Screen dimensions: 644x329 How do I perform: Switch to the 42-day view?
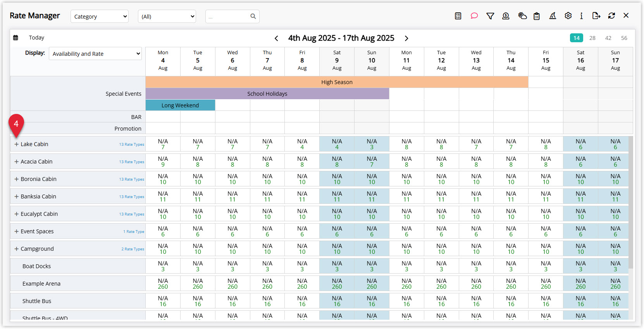[608, 38]
